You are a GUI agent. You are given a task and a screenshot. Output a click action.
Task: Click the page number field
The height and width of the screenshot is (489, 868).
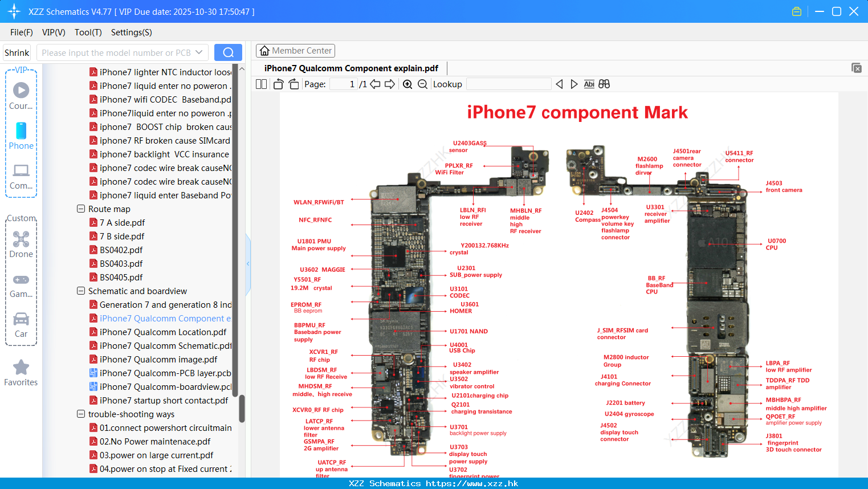343,84
